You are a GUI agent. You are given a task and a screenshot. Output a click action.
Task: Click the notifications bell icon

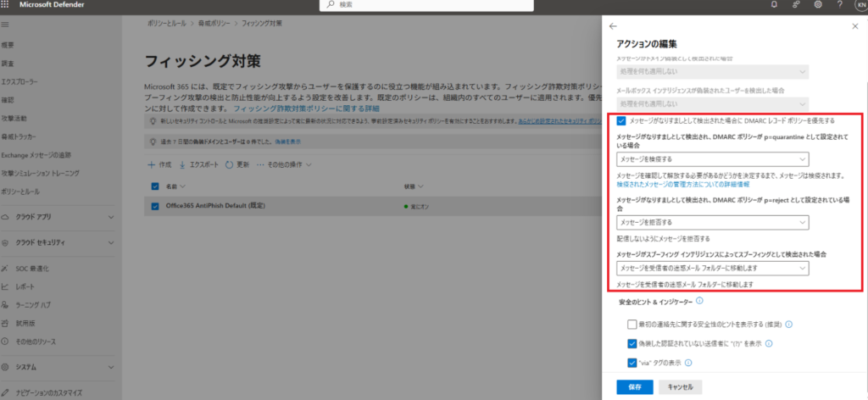[x=773, y=5]
